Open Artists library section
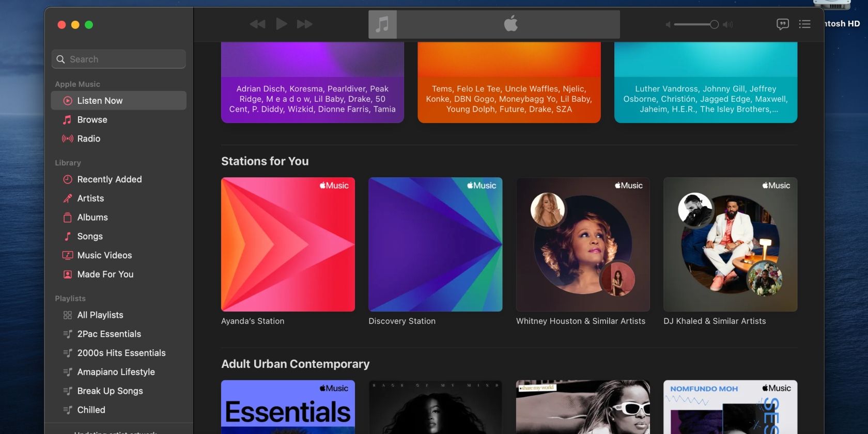 119,198
